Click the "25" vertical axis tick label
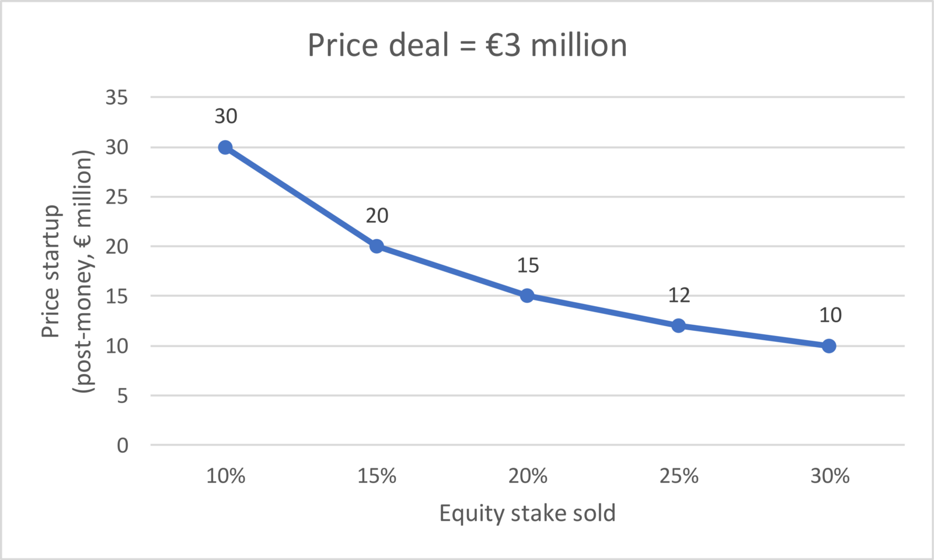Image resolution: width=934 pixels, height=560 pixels. [117, 197]
